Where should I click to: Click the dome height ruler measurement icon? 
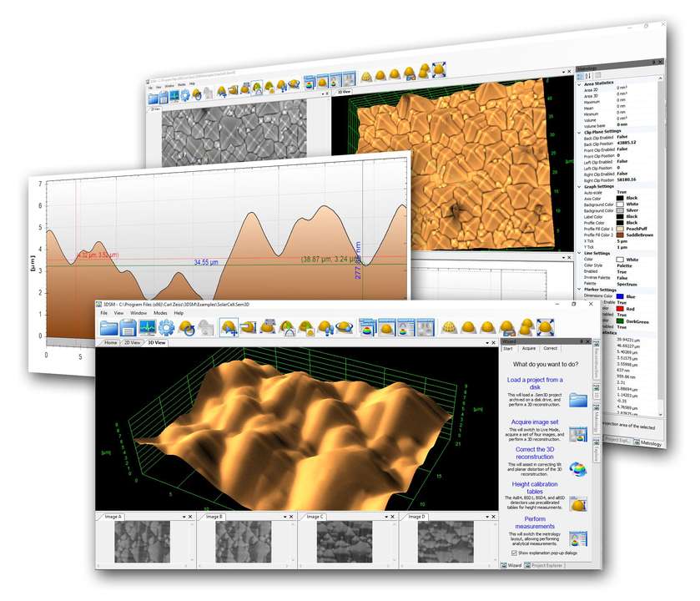[248, 328]
